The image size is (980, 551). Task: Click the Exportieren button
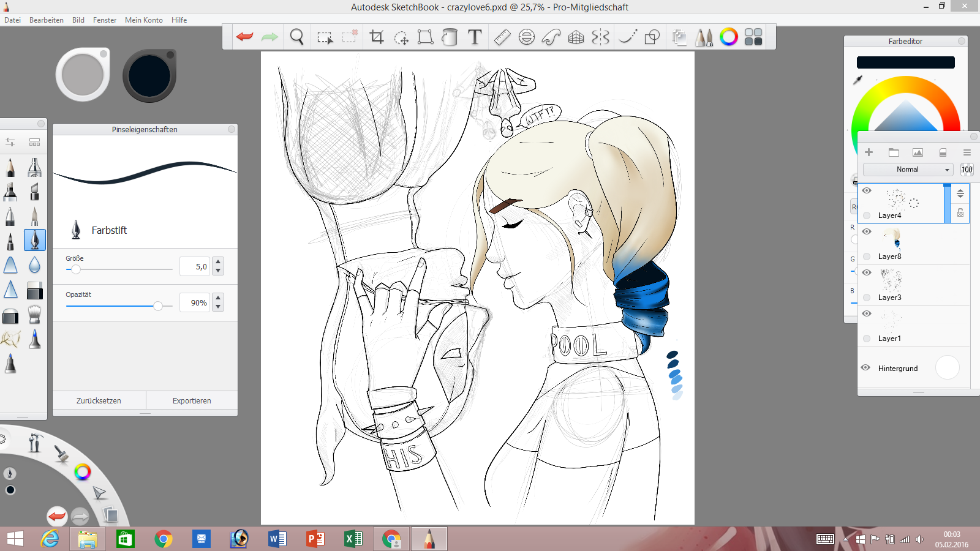point(192,400)
